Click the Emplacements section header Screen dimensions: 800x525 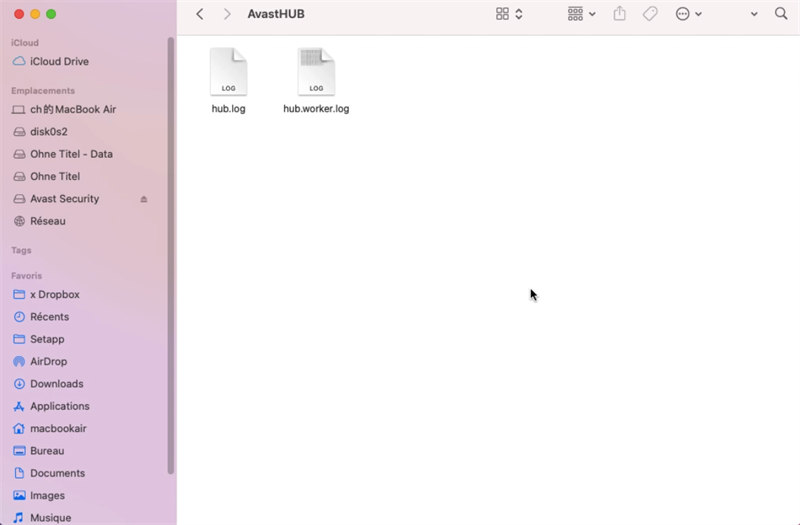click(x=43, y=91)
